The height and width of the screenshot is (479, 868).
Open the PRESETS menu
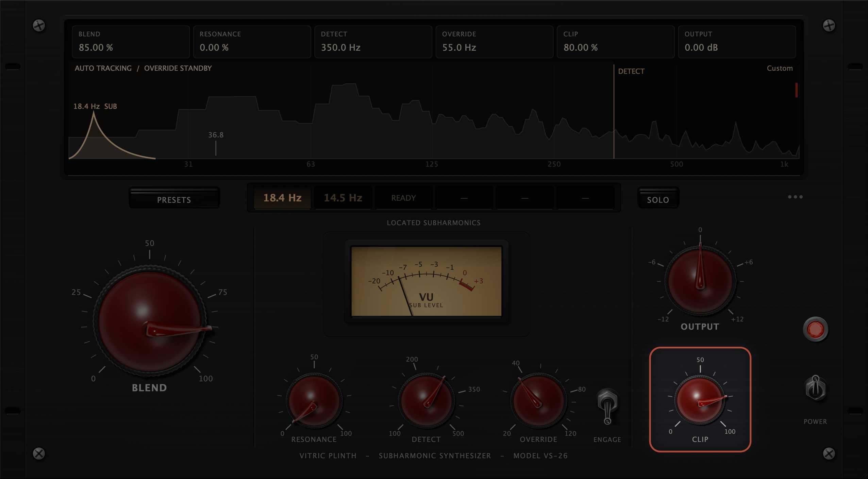(174, 198)
